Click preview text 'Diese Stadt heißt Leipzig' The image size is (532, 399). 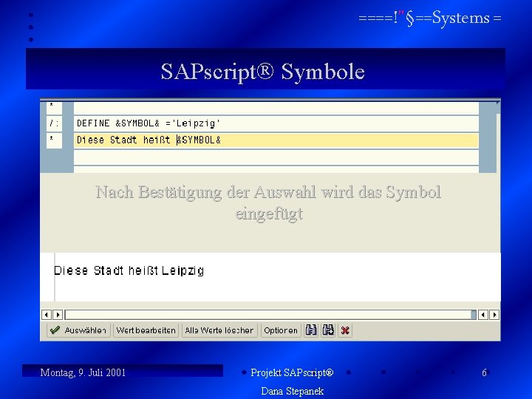click(129, 270)
